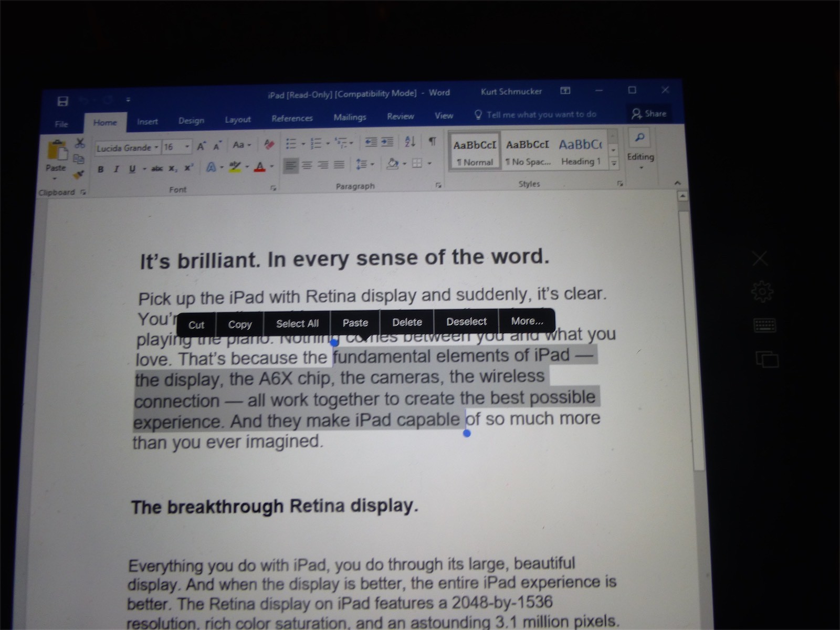The width and height of the screenshot is (840, 630).
Task: Click the Grow Font size icon
Action: point(202,146)
